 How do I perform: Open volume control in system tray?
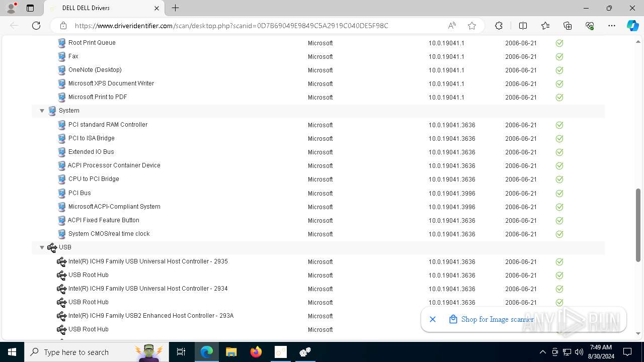tap(579, 352)
